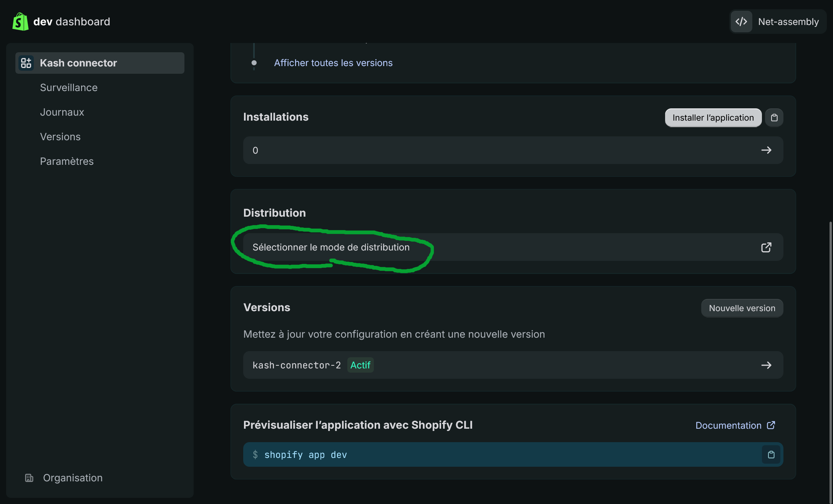Select Kash connector in the sidebar
The image size is (833, 504).
click(100, 63)
